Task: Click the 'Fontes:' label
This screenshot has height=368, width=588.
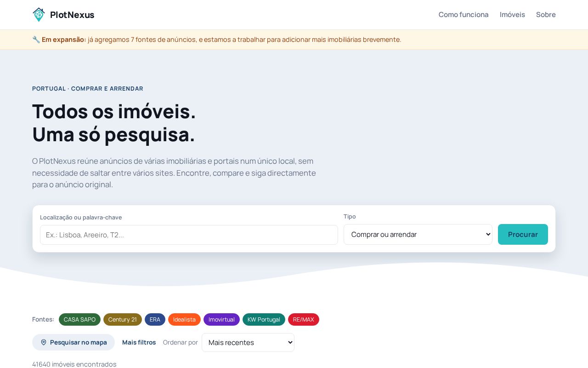Action: point(43,319)
